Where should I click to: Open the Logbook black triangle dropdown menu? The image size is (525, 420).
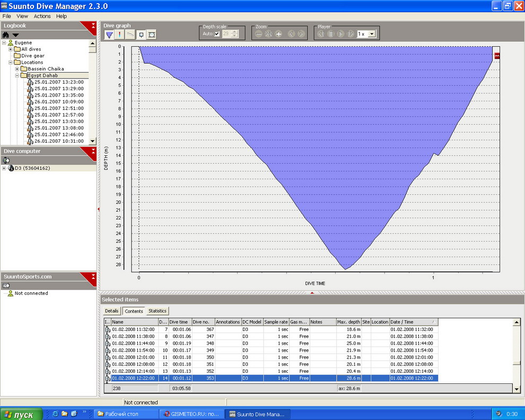15,35
